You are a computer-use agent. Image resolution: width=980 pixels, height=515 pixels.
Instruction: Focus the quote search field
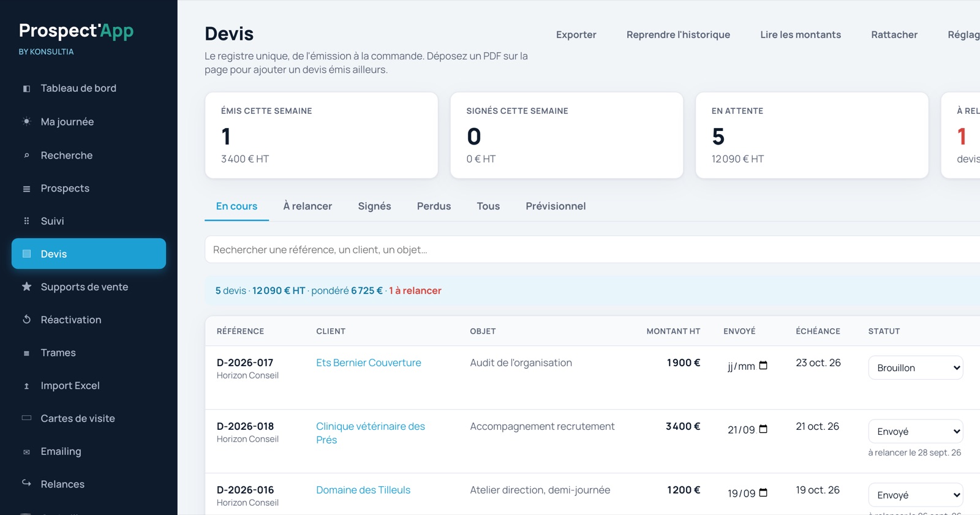[x=592, y=250]
